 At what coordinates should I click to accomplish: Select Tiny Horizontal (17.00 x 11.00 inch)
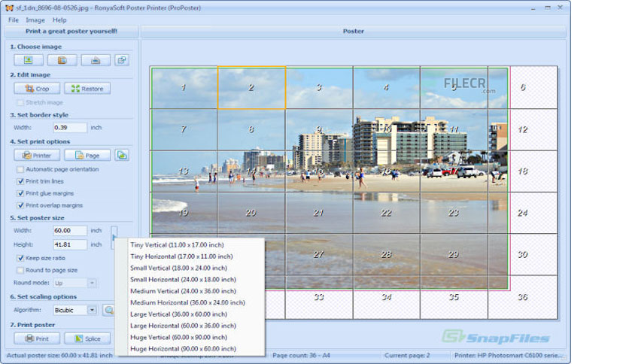190,256
